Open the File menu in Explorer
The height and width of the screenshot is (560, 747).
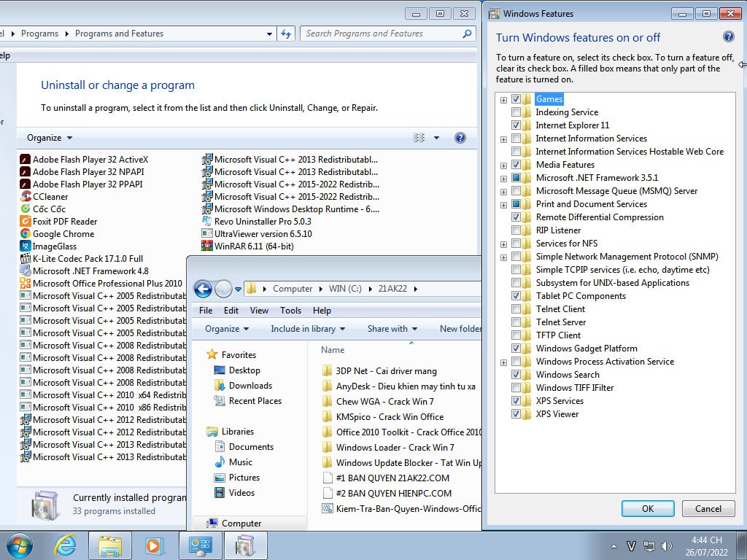tap(206, 311)
